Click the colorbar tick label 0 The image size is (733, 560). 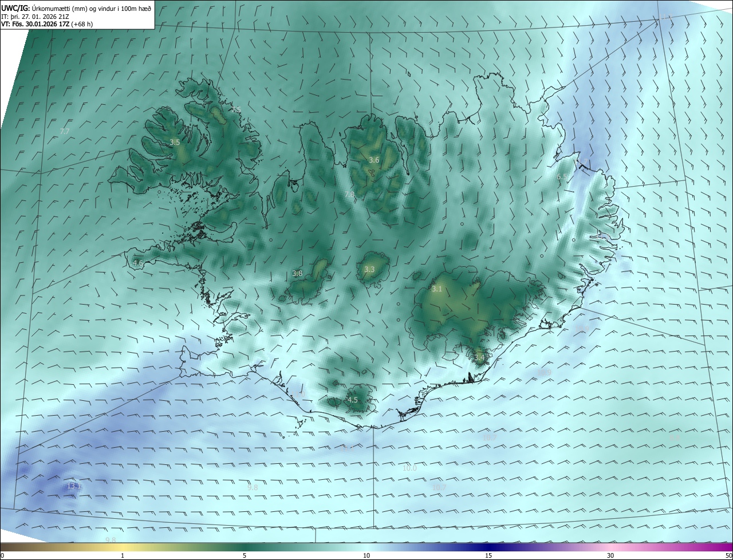click(x=2, y=555)
